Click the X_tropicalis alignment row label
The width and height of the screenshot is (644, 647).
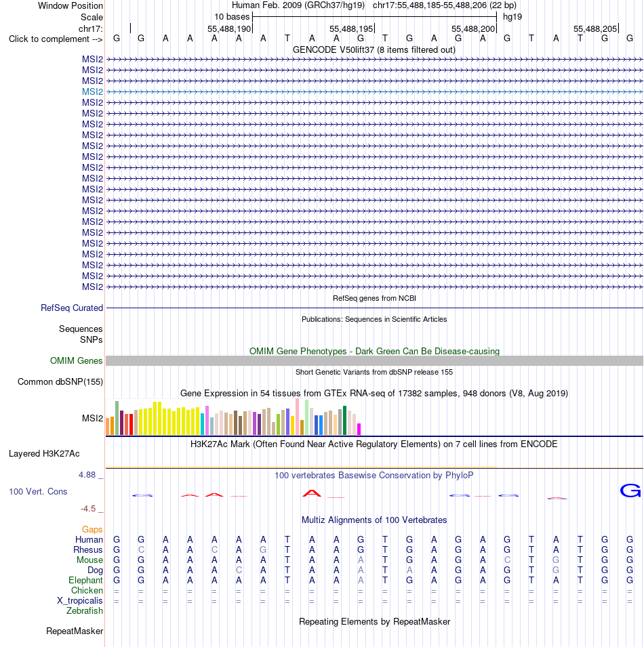80,601
